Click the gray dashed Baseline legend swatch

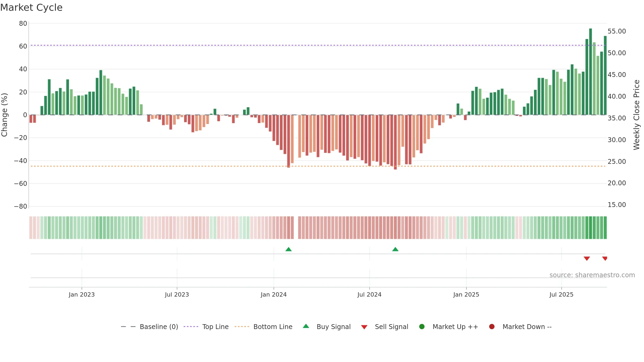coord(128,327)
